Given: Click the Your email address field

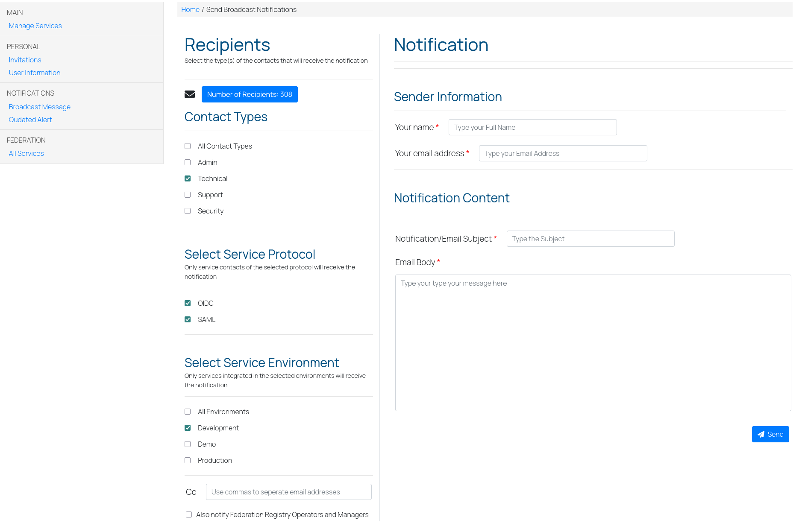Looking at the screenshot, I should pyautogui.click(x=563, y=153).
